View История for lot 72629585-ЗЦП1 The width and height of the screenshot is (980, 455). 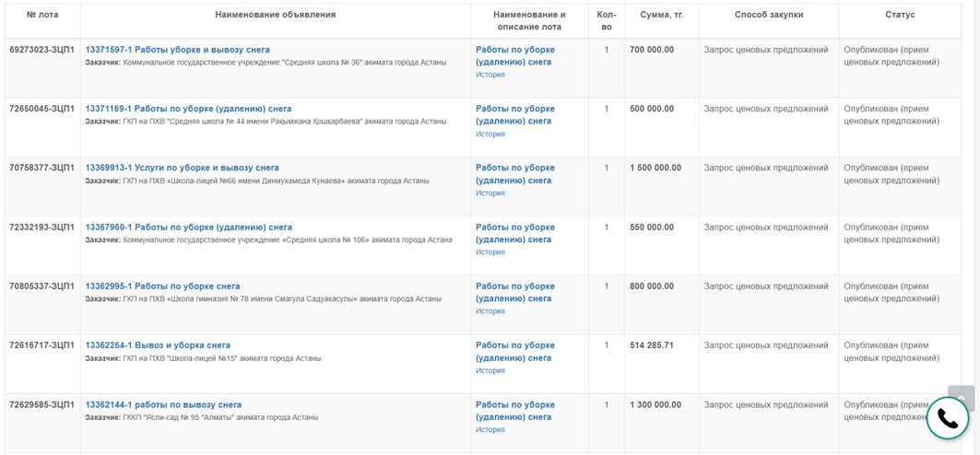(490, 429)
